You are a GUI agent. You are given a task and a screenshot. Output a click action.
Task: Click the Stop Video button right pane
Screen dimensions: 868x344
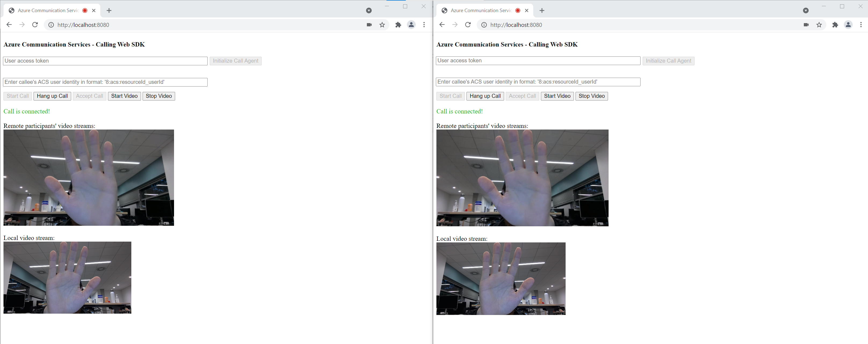click(x=592, y=96)
